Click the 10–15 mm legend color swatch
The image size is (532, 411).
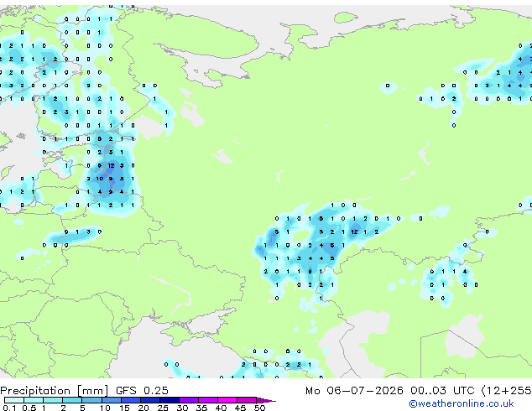point(112,400)
